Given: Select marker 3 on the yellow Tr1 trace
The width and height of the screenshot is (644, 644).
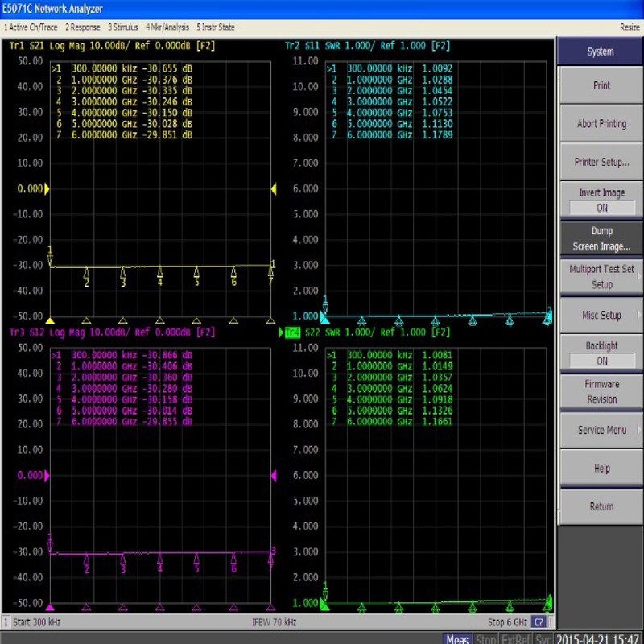Looking at the screenshot, I should 123,276.
